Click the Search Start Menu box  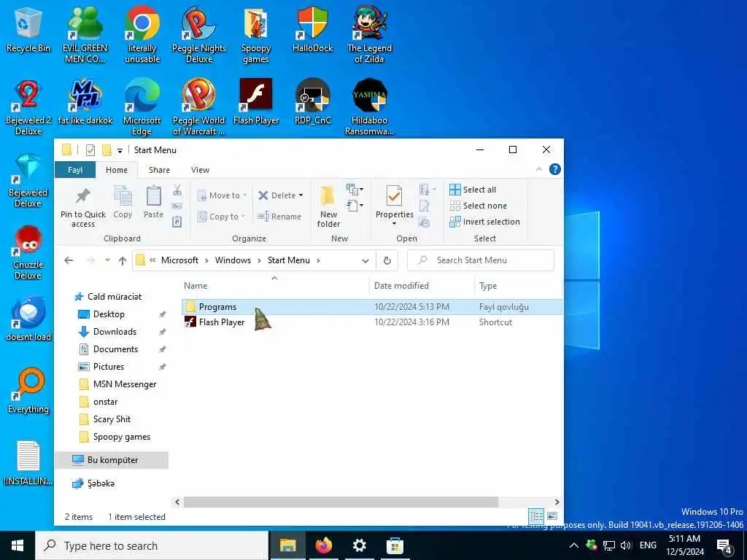pyautogui.click(x=481, y=260)
